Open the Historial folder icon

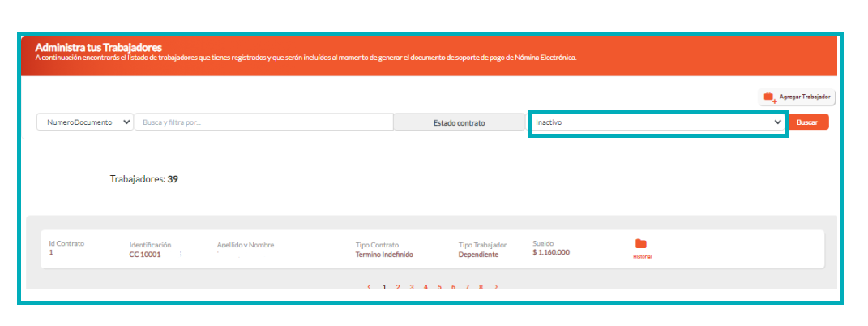pyautogui.click(x=641, y=244)
